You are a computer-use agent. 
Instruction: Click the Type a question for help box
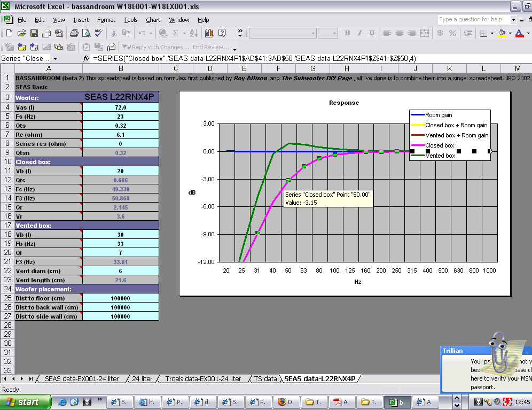[474, 20]
